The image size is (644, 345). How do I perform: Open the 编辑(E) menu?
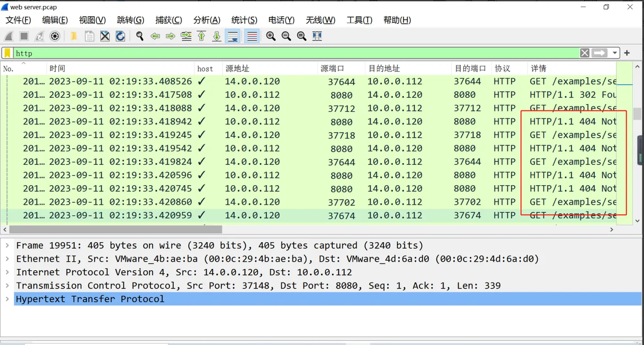pos(55,20)
